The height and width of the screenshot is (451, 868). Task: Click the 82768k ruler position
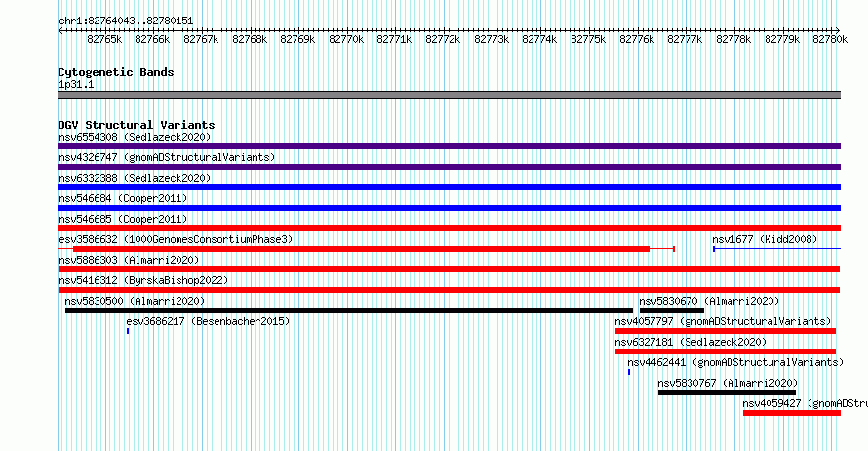tap(250, 39)
